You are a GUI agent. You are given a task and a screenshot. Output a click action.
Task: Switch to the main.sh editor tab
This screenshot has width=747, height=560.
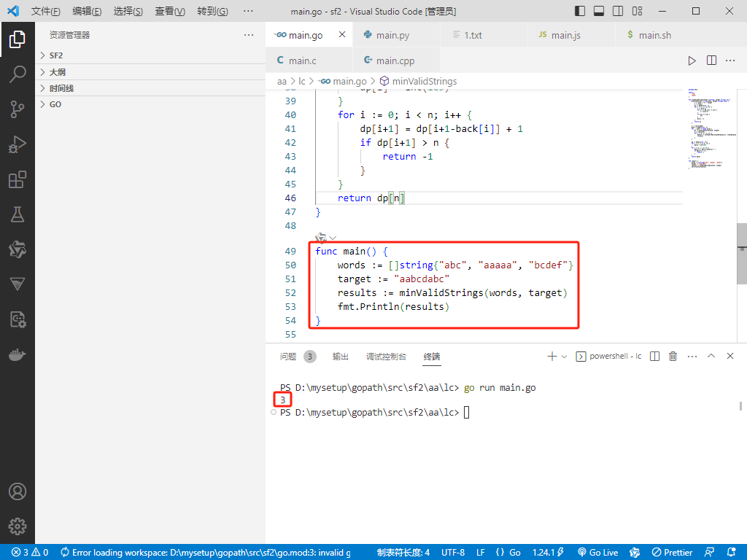659,35
